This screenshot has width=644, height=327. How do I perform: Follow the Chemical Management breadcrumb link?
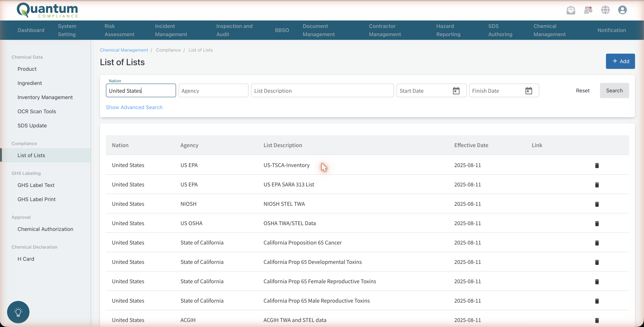click(124, 50)
